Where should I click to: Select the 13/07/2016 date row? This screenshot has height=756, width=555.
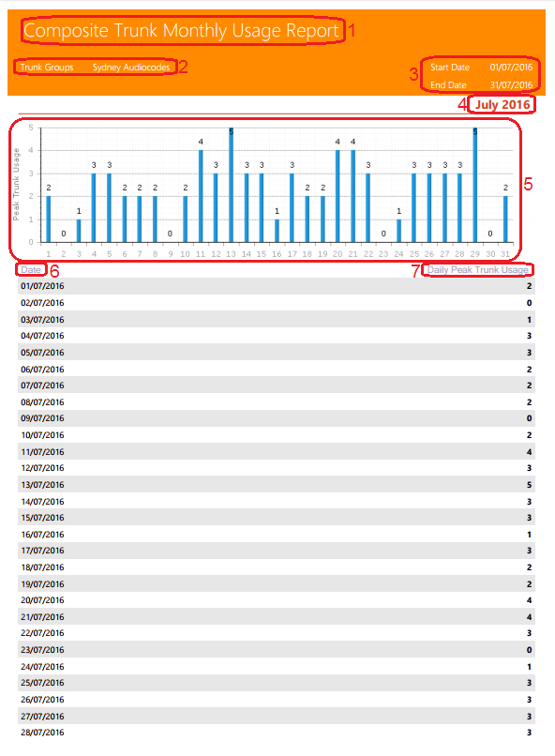(277, 485)
